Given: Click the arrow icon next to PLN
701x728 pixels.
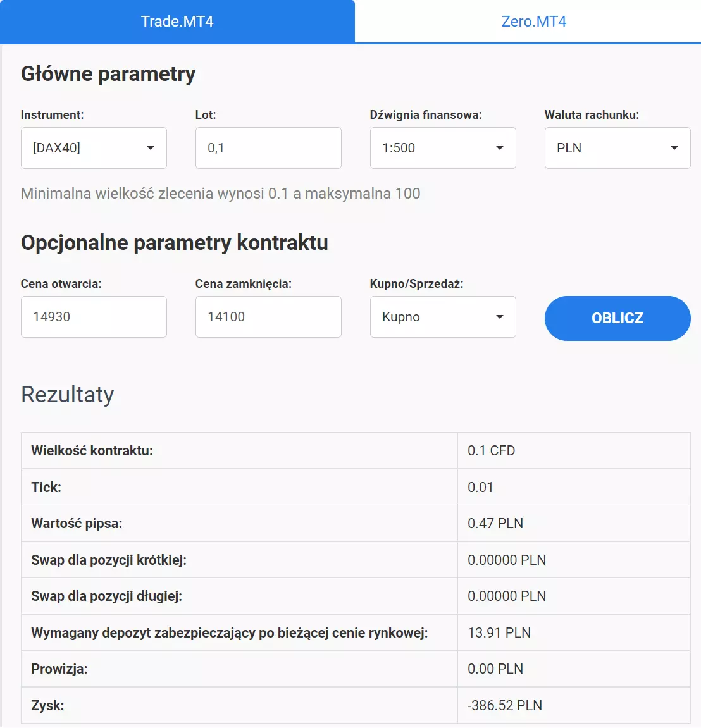Looking at the screenshot, I should pos(674,148).
